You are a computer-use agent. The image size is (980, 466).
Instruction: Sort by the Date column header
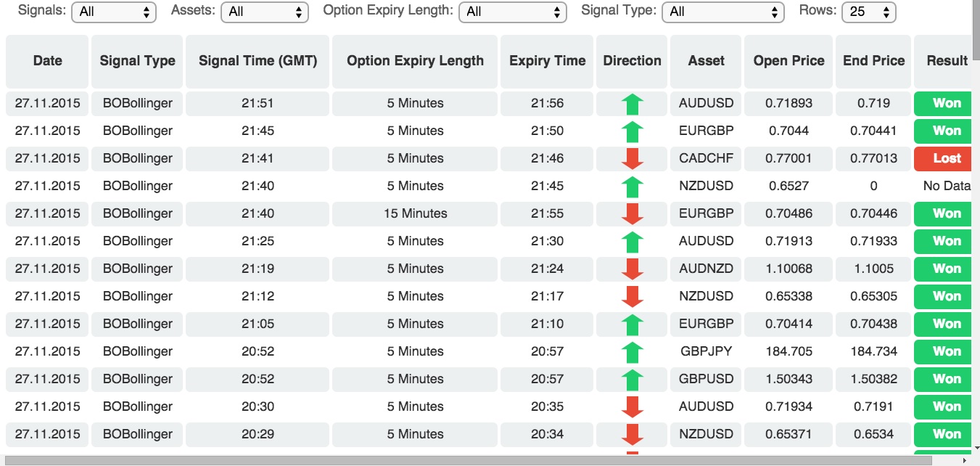point(47,61)
